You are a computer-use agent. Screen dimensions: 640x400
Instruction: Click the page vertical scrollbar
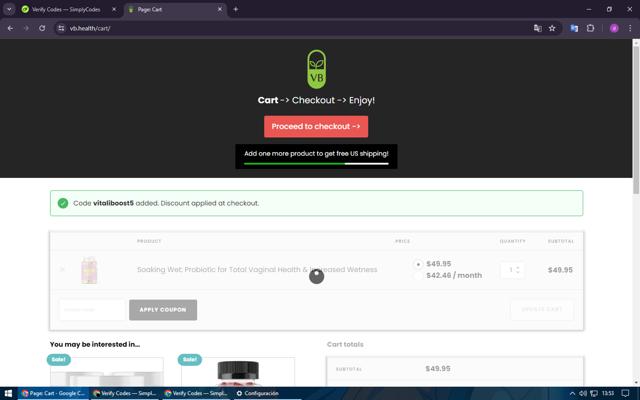pos(636,120)
